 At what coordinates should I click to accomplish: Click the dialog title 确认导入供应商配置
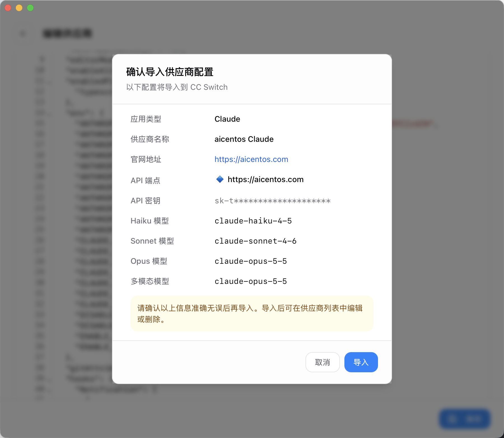170,72
